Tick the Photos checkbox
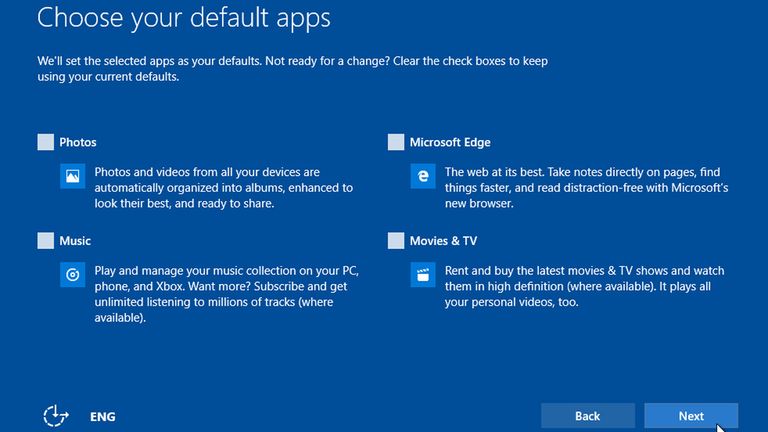 click(x=46, y=142)
